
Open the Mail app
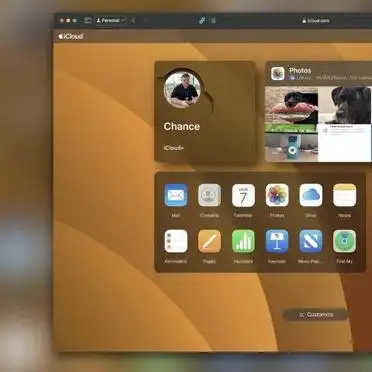(x=176, y=195)
